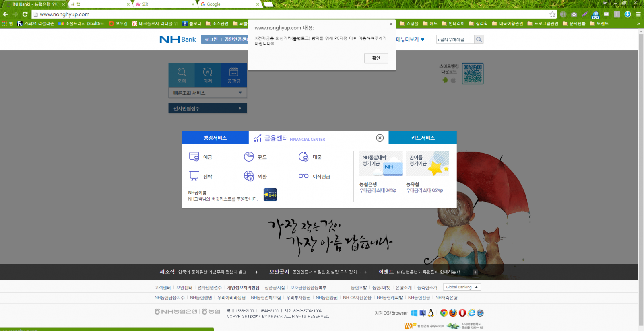Click the Windows OS icon in the footer
The image size is (644, 331).
click(x=414, y=313)
